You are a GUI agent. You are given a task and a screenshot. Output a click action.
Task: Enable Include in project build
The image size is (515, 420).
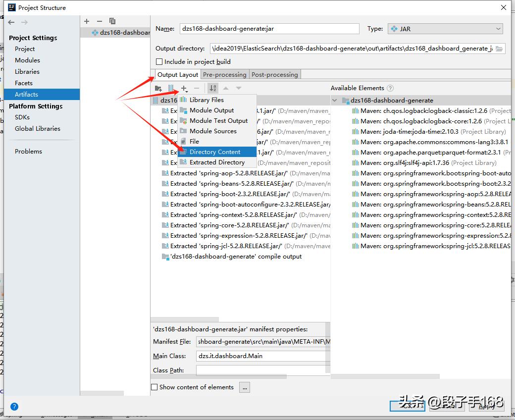[159, 62]
